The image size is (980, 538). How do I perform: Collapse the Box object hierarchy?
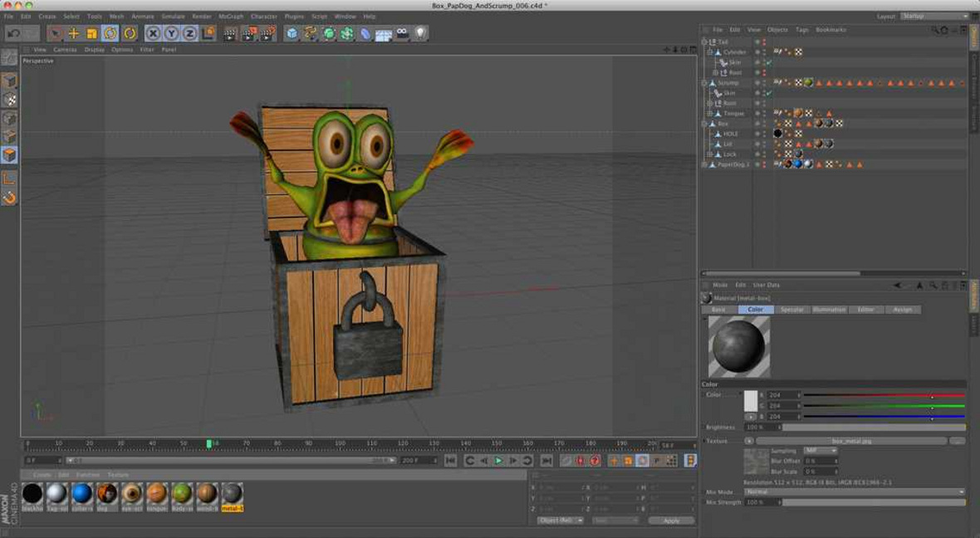click(704, 124)
